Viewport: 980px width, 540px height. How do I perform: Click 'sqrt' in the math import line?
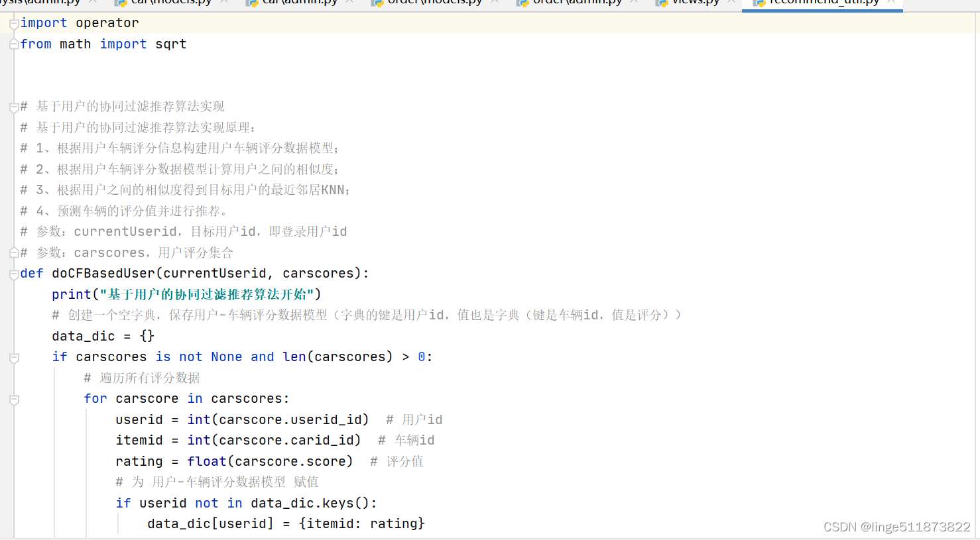click(171, 44)
